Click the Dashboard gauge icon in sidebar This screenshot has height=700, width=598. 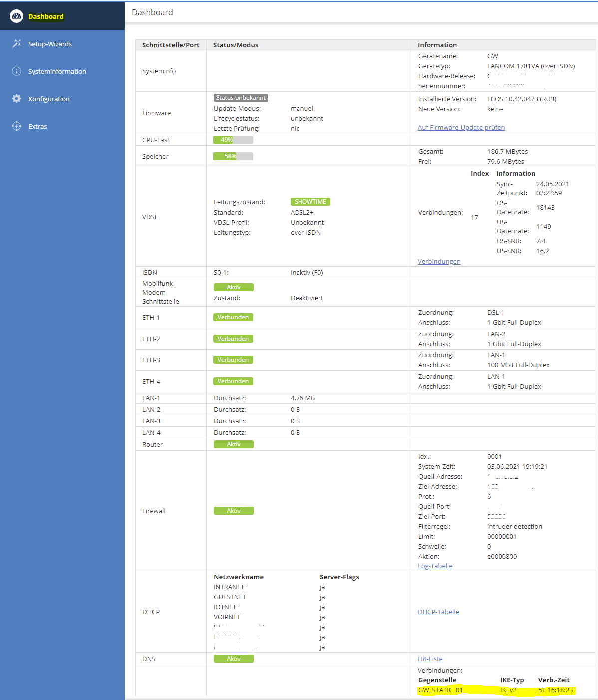16,16
